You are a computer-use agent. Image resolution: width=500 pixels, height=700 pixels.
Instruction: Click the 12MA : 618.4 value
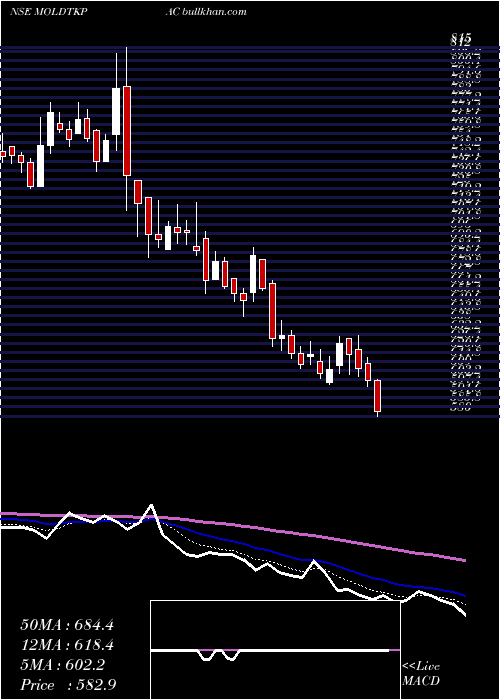[x=67, y=646]
